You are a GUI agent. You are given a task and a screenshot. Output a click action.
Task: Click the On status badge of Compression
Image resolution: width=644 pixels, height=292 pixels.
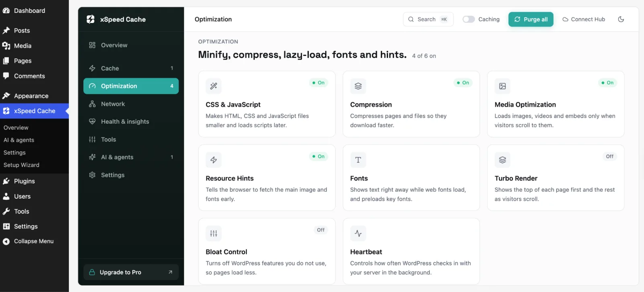463,83
